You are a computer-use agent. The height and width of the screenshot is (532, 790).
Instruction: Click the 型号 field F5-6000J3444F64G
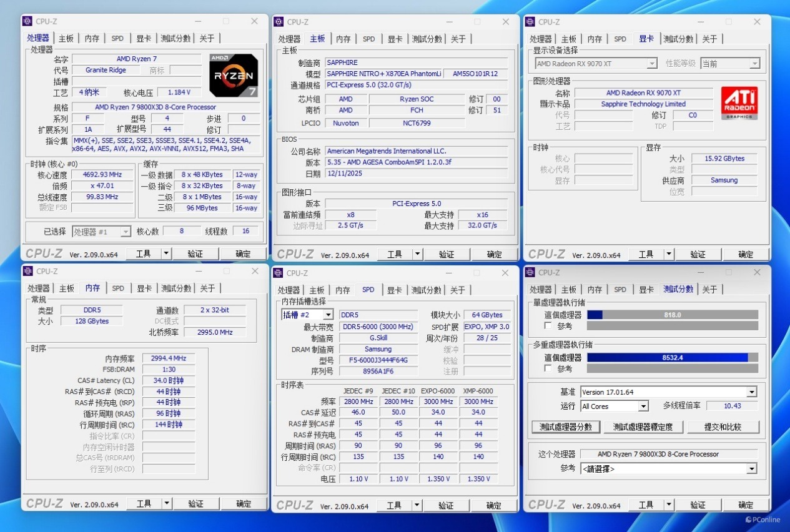(x=378, y=360)
